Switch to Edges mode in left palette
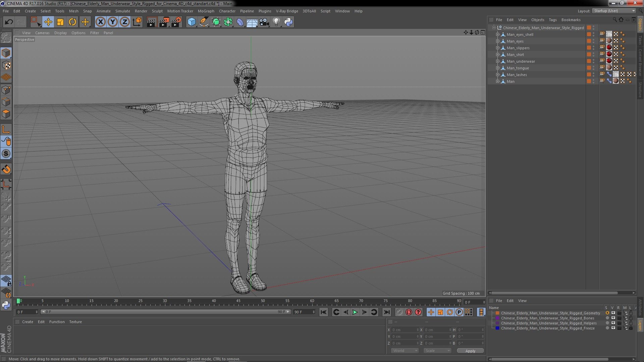 point(6,102)
